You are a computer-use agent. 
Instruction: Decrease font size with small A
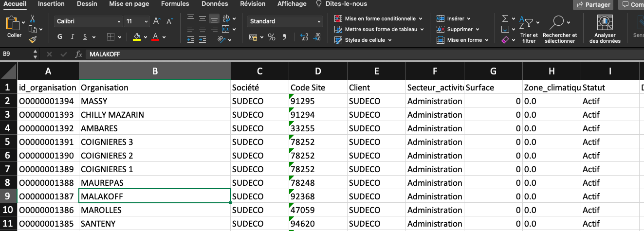point(169,21)
